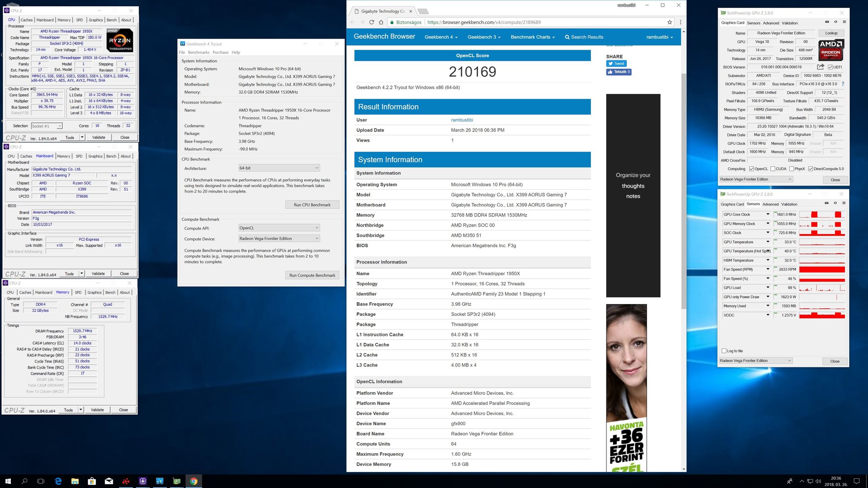Open Benchmark Charts menu in navbar
The image size is (868, 488).
pyautogui.click(x=532, y=37)
